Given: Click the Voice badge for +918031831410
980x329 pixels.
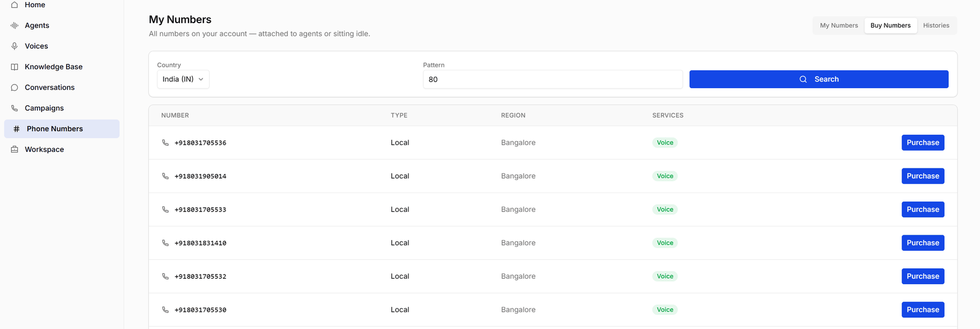Looking at the screenshot, I should 665,243.
